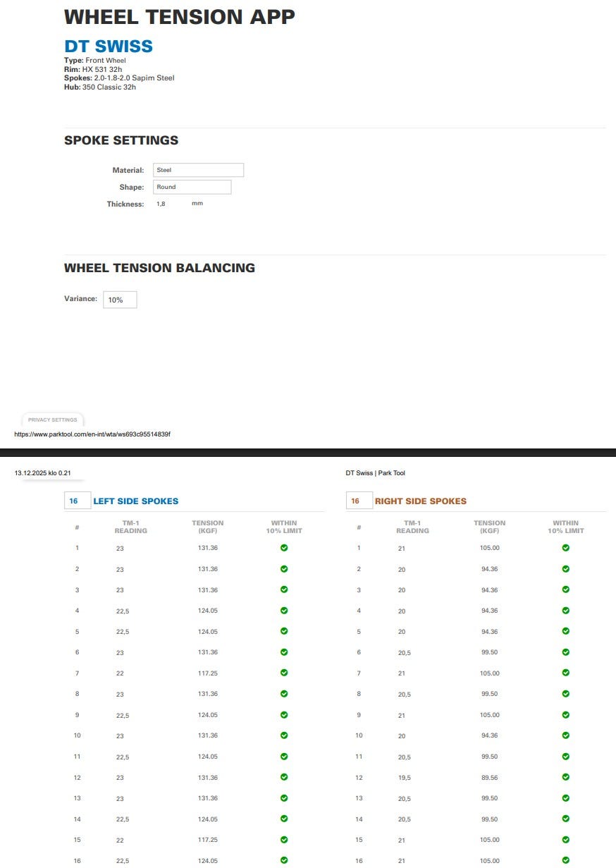Screen dimensions: 616x868
Task: Click the Right Side Spokes heading
Action: click(x=421, y=501)
